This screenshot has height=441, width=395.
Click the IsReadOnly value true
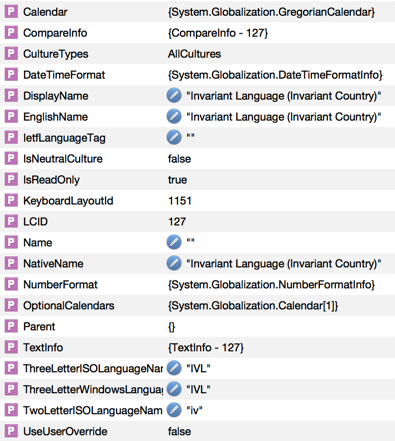pyautogui.click(x=177, y=180)
